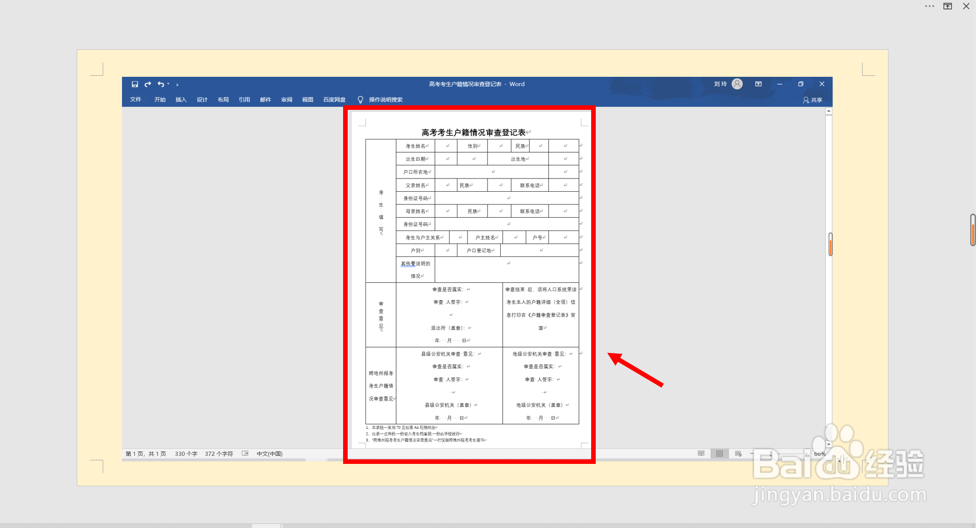Click the Undo arrow icon
This screenshot has height=528, width=980.
(x=161, y=84)
